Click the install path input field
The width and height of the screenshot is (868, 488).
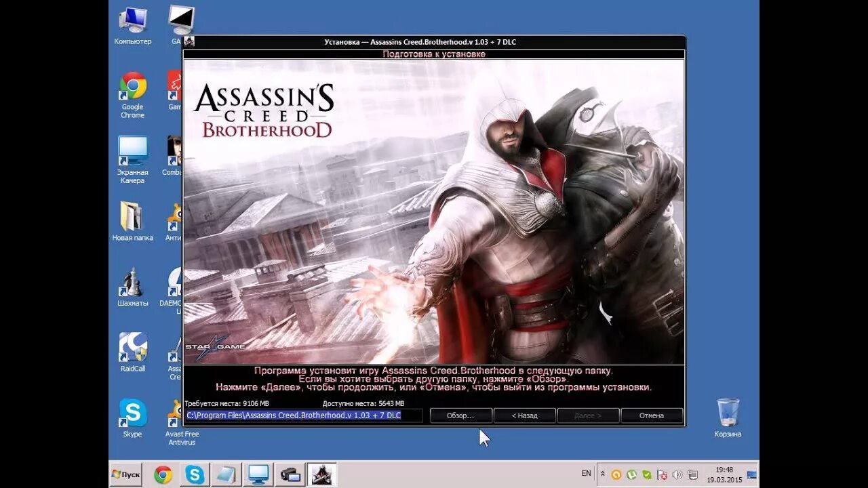click(x=304, y=415)
